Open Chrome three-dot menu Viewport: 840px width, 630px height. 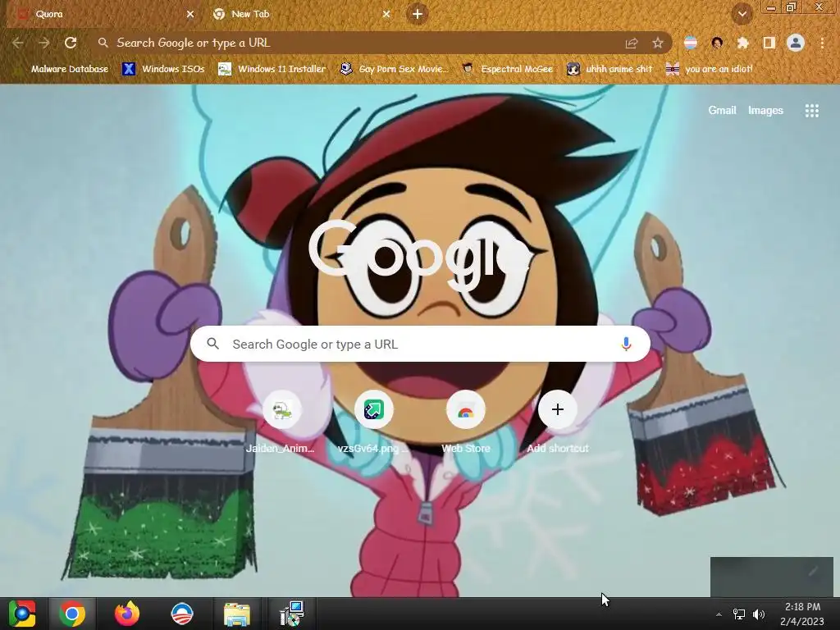click(x=822, y=43)
